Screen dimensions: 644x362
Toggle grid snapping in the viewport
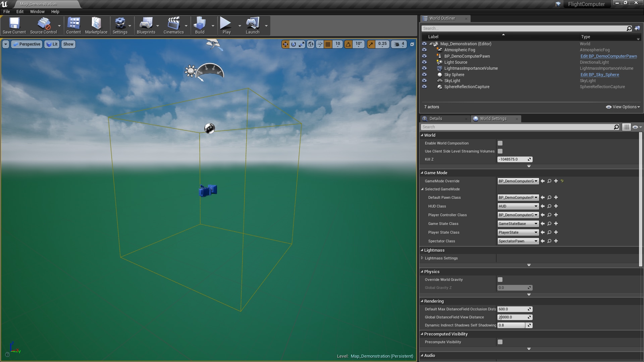pyautogui.click(x=328, y=44)
